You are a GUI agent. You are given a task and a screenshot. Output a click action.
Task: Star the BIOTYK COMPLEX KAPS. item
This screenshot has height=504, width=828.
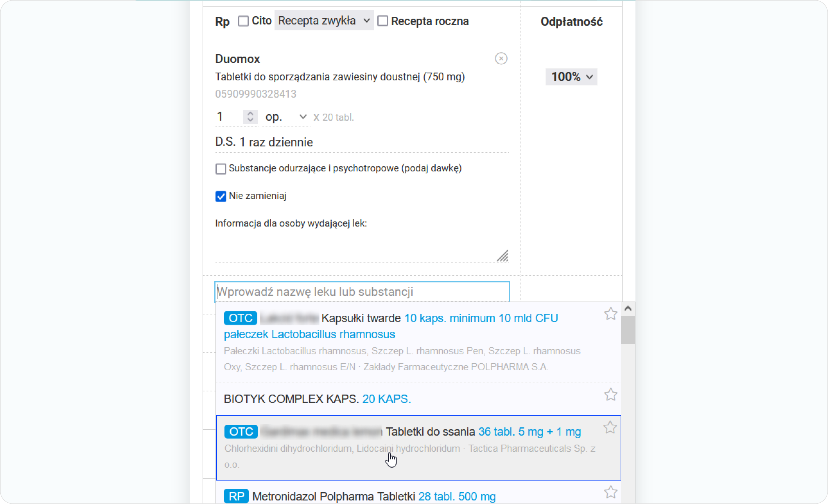coord(610,394)
